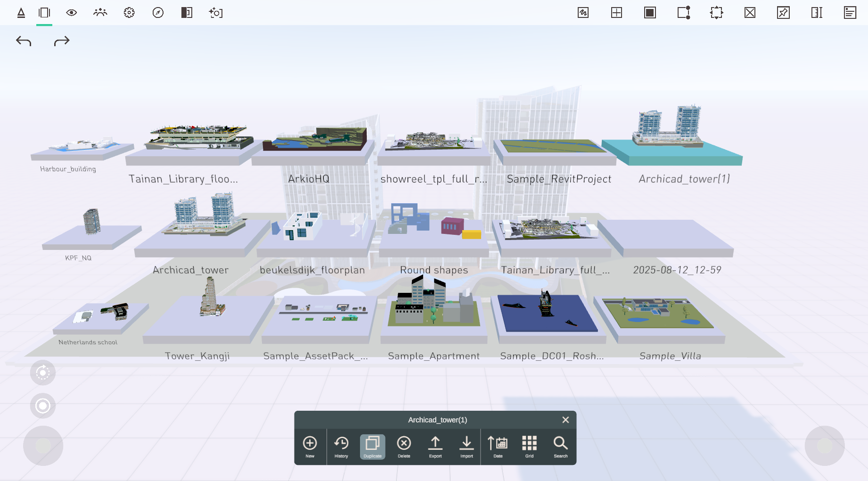Open History for Archicad_tower(1)
Image resolution: width=868 pixels, height=481 pixels.
341,447
